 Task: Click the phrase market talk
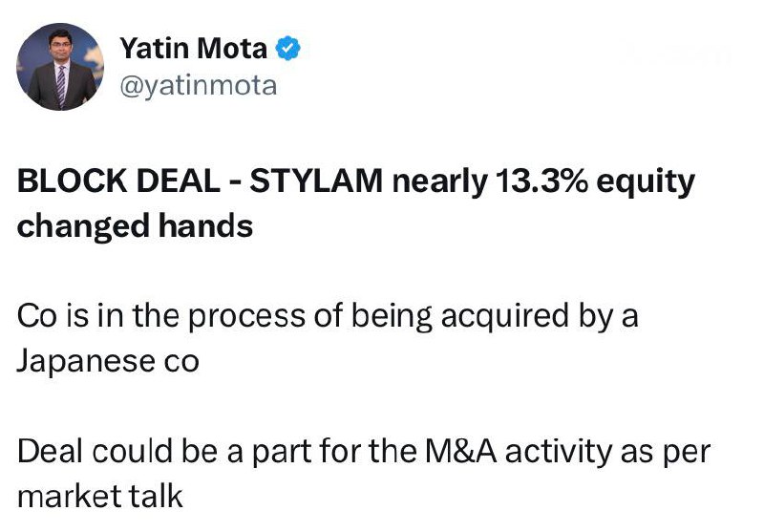[100, 498]
